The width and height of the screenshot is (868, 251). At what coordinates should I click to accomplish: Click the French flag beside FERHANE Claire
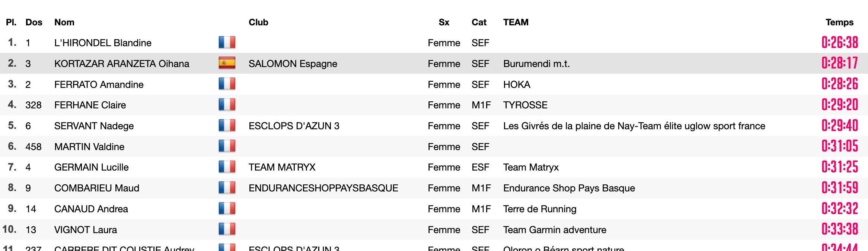point(227,105)
